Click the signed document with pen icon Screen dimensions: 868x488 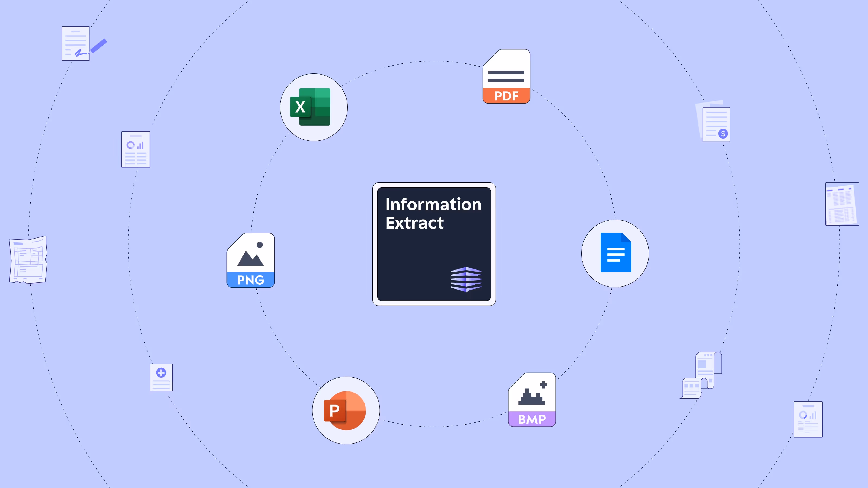(76, 43)
